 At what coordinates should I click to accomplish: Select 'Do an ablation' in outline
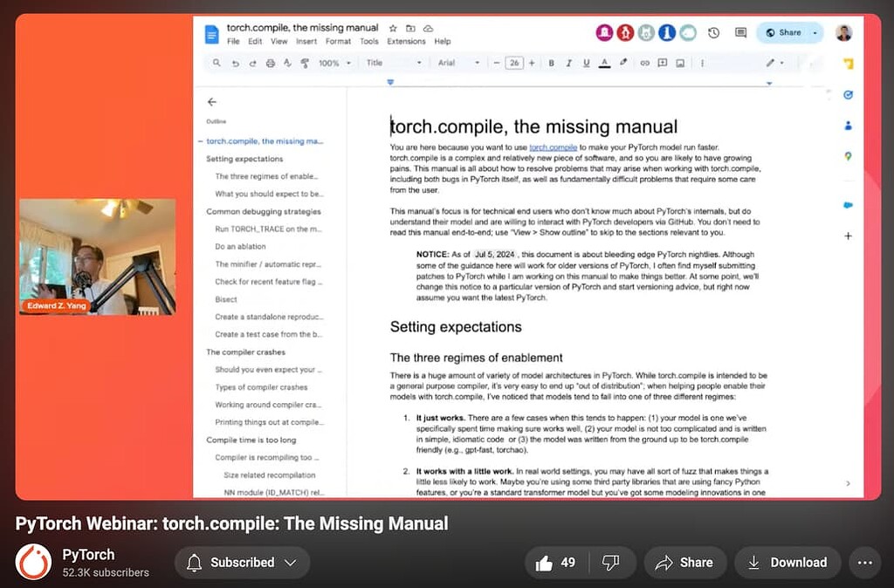pyautogui.click(x=240, y=247)
